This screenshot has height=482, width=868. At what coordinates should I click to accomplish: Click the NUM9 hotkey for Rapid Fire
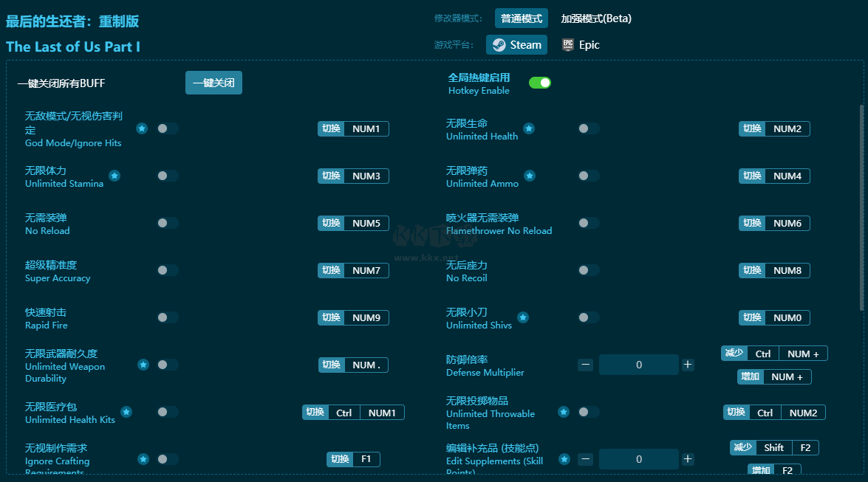(x=353, y=317)
